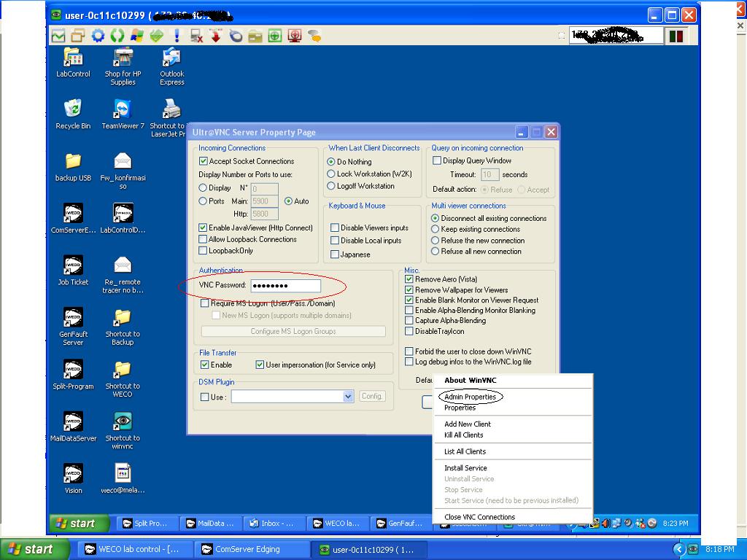This screenshot has width=747, height=560.
Task: Check Require MS Logon checkbox
Action: point(205,303)
